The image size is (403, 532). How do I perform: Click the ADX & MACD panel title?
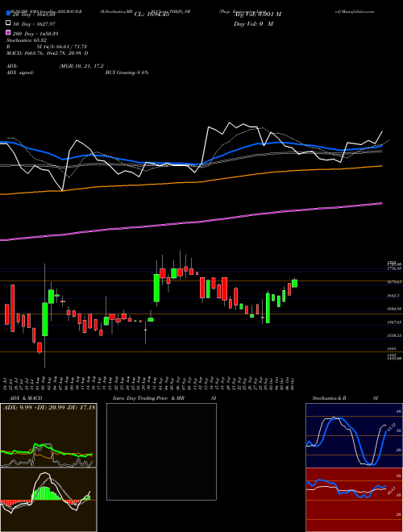pos(26,398)
